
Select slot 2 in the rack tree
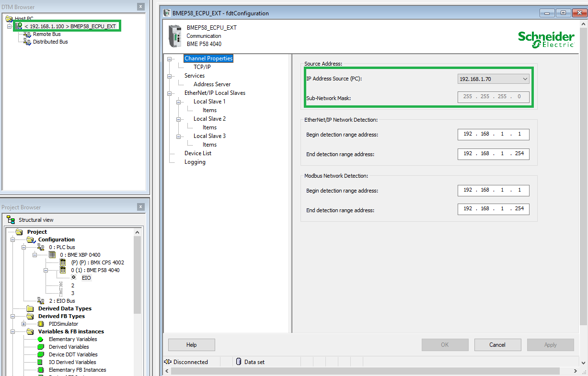click(73, 285)
